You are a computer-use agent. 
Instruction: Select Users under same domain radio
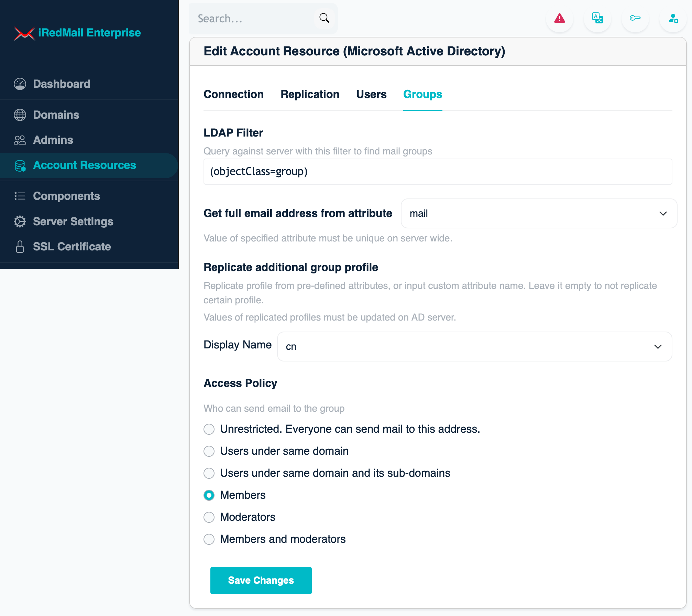click(x=209, y=451)
